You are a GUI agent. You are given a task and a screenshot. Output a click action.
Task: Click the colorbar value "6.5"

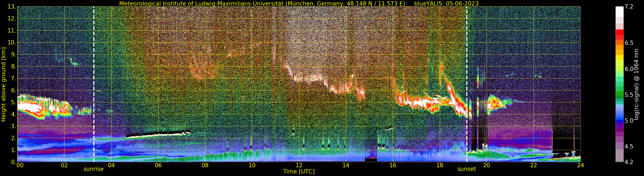point(629,43)
